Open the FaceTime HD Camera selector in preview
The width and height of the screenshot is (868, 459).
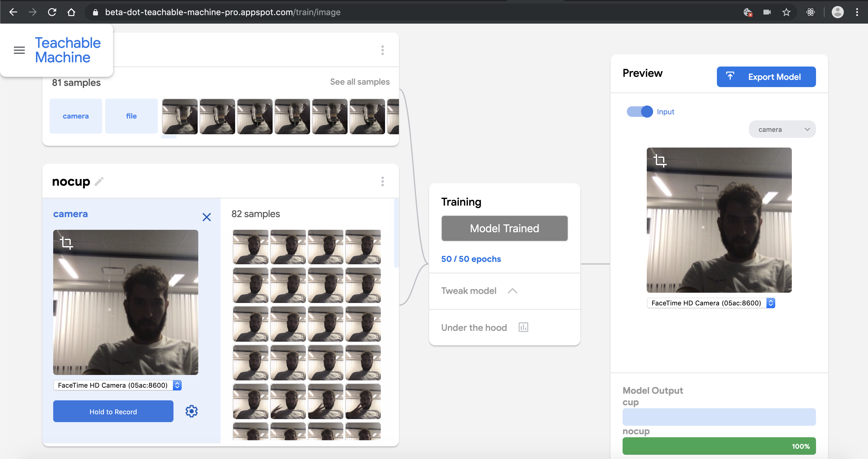coord(711,303)
